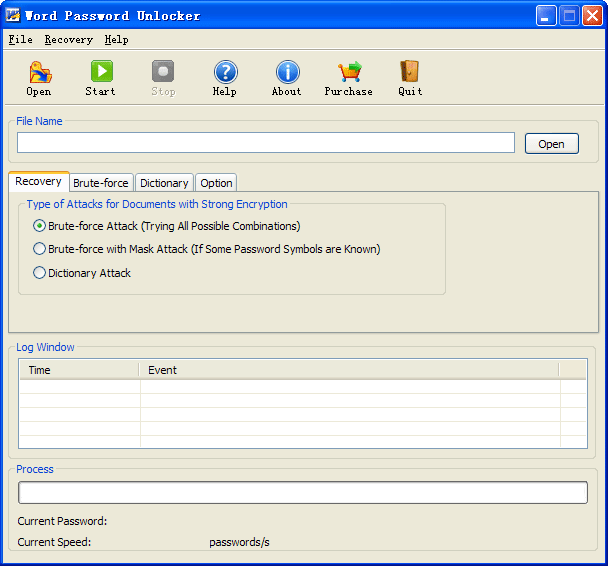Go to the Option tab
Image resolution: width=608 pixels, height=566 pixels.
(216, 183)
